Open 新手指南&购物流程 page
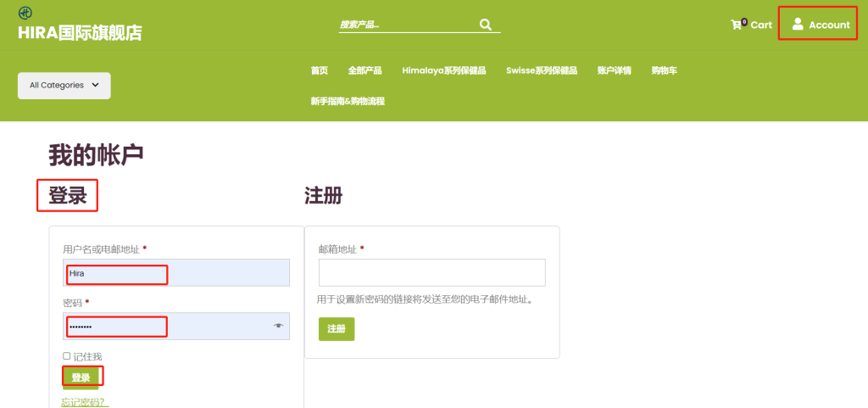868x408 pixels. pos(348,101)
